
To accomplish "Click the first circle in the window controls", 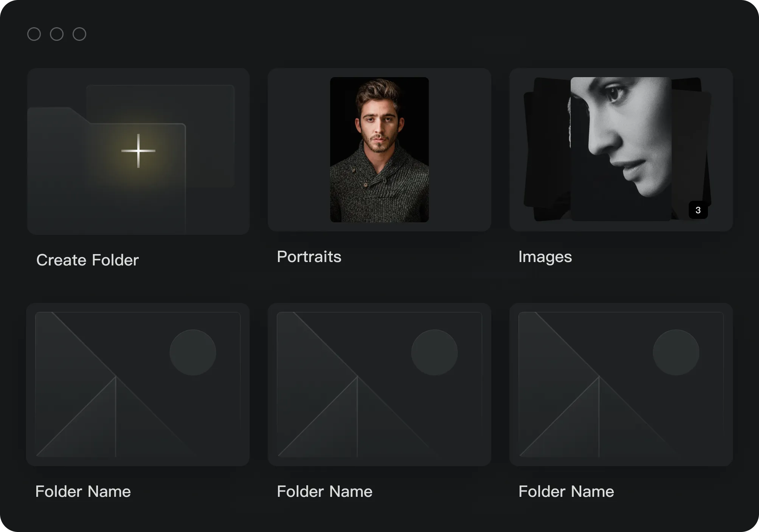I will tap(34, 34).
